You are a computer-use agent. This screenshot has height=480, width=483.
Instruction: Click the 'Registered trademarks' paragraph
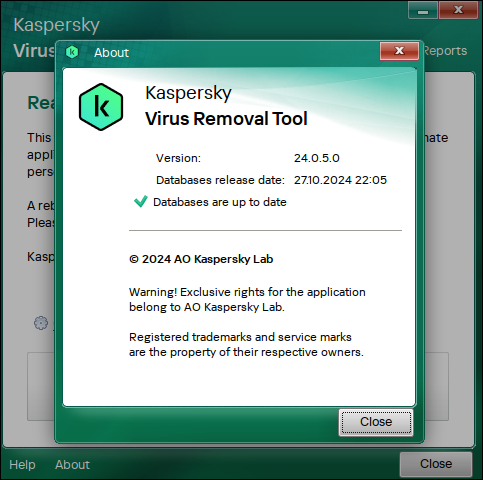click(246, 344)
